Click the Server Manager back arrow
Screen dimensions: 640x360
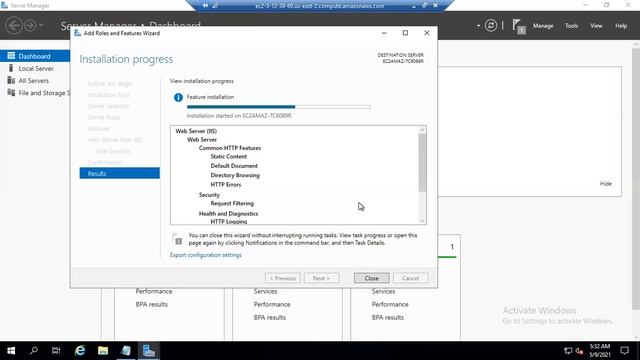tap(14, 25)
